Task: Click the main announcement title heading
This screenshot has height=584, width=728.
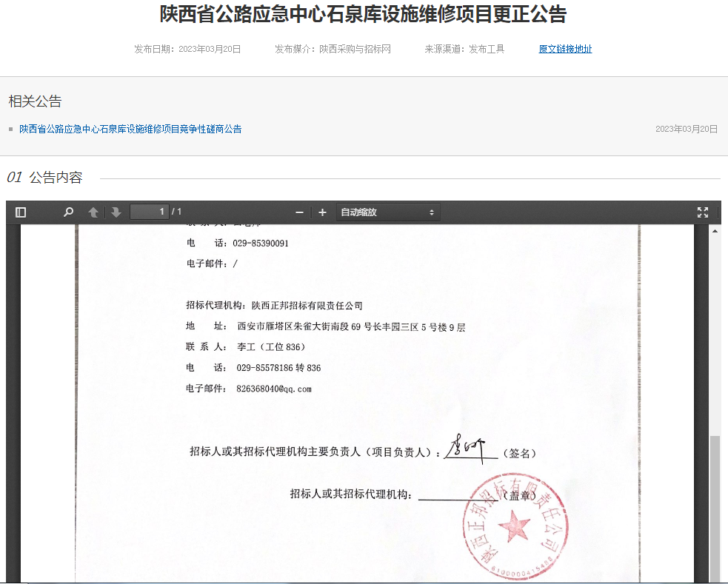Action: (x=364, y=14)
